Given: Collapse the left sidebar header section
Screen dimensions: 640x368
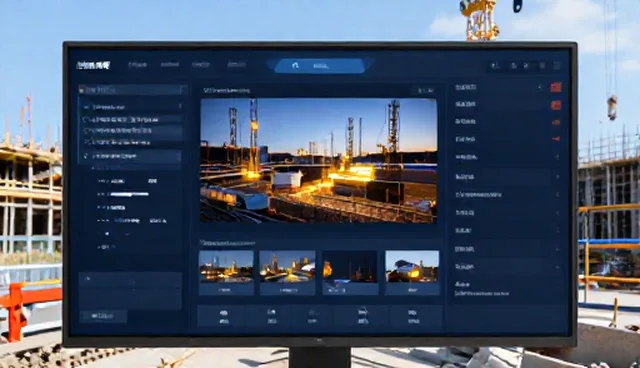Looking at the screenshot, I should coord(182,89).
